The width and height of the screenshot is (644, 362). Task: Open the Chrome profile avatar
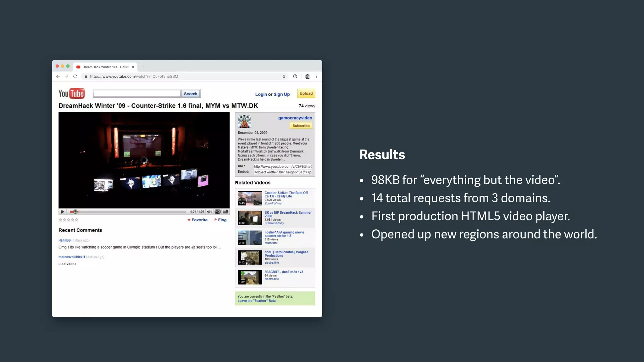pos(307,76)
